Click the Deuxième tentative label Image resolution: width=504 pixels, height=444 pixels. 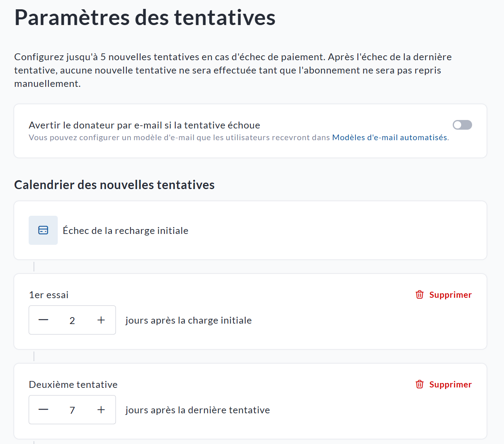[x=73, y=385]
